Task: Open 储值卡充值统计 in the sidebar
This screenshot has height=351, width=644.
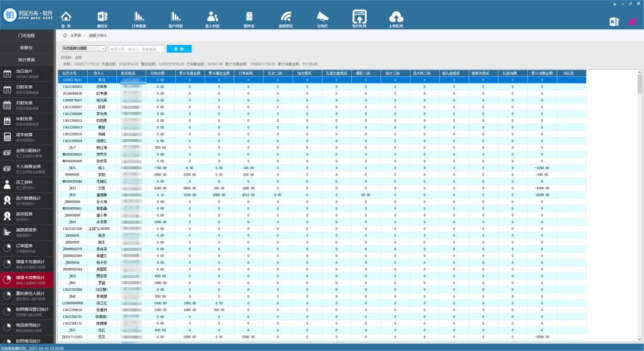Action: pyautogui.click(x=27, y=264)
